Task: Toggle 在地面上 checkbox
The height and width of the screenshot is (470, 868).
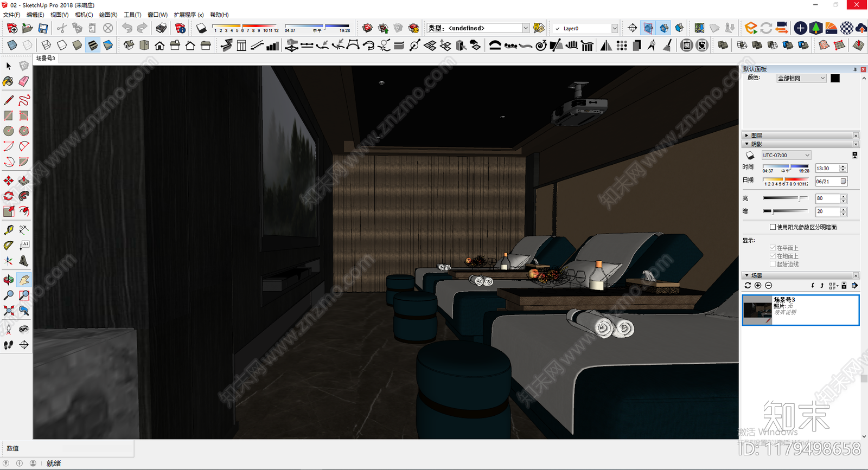Action: (773, 256)
